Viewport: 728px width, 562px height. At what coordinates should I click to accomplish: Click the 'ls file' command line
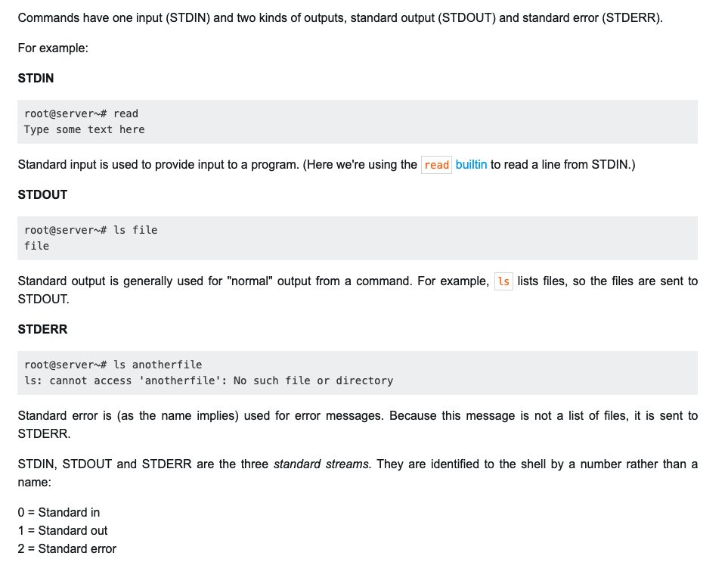click(91, 230)
